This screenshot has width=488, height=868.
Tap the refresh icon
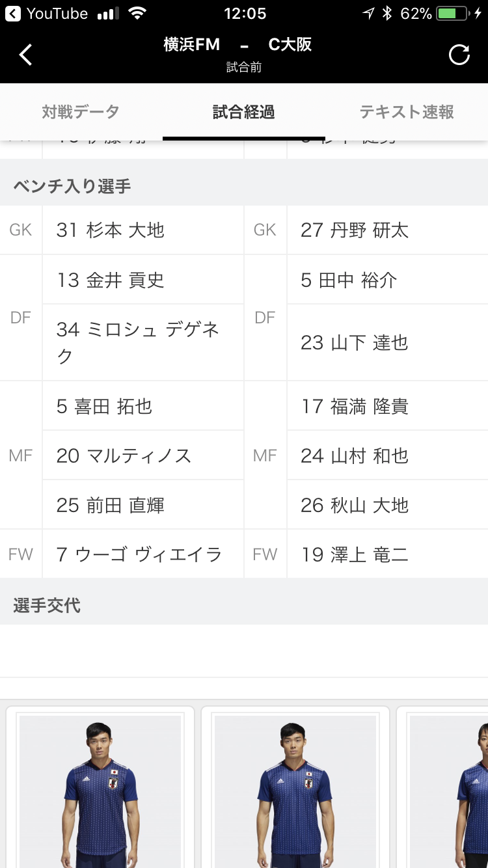pos(459,55)
